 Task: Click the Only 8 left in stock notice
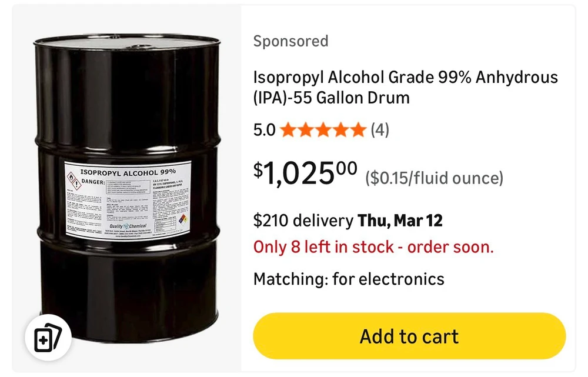pos(373,247)
